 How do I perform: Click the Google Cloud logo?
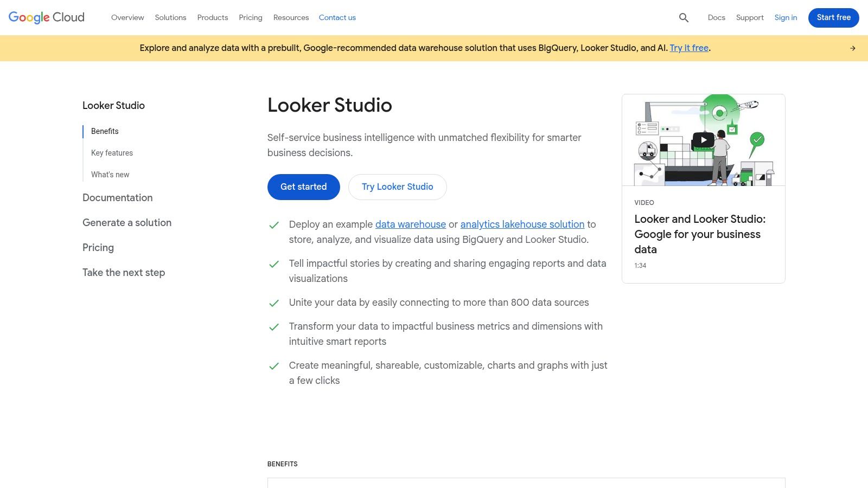[46, 17]
